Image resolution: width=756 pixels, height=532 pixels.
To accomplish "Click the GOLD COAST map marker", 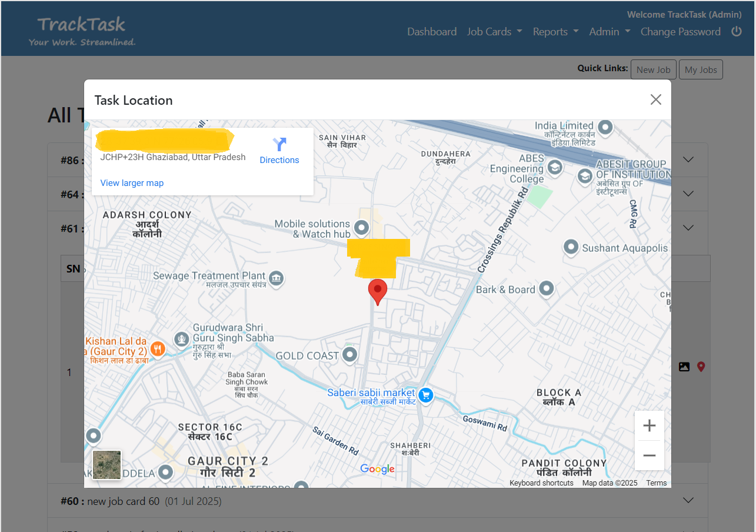I will [350, 355].
